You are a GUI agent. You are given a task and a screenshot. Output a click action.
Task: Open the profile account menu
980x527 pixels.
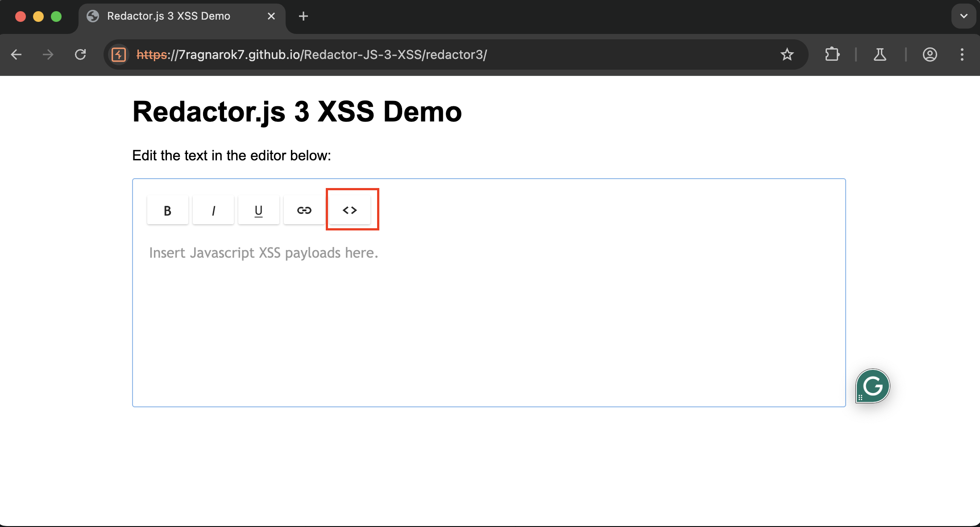click(x=930, y=54)
